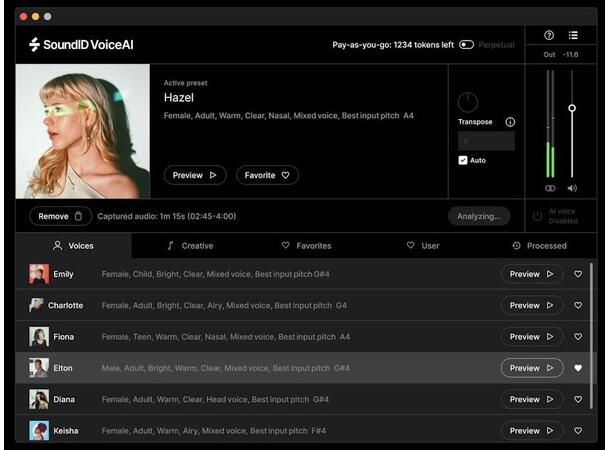Image resolution: width=610 pixels, height=450 pixels.
Task: Toggle Pay-as-you-go to Perpetual switch
Action: pos(466,45)
